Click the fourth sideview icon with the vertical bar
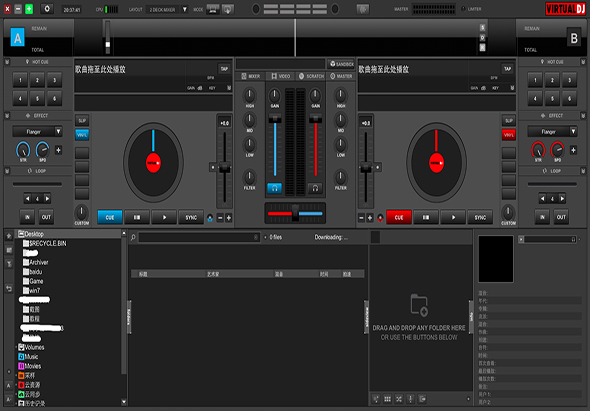 click(411, 399)
